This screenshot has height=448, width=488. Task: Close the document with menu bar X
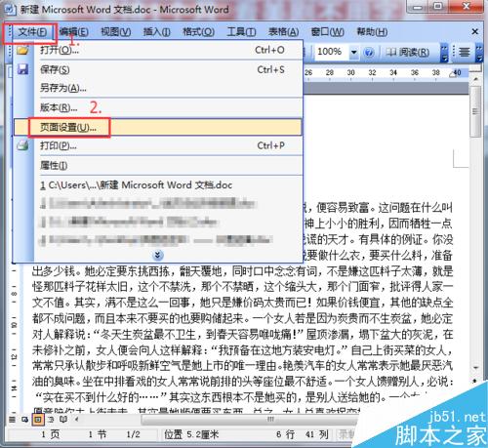click(x=475, y=31)
